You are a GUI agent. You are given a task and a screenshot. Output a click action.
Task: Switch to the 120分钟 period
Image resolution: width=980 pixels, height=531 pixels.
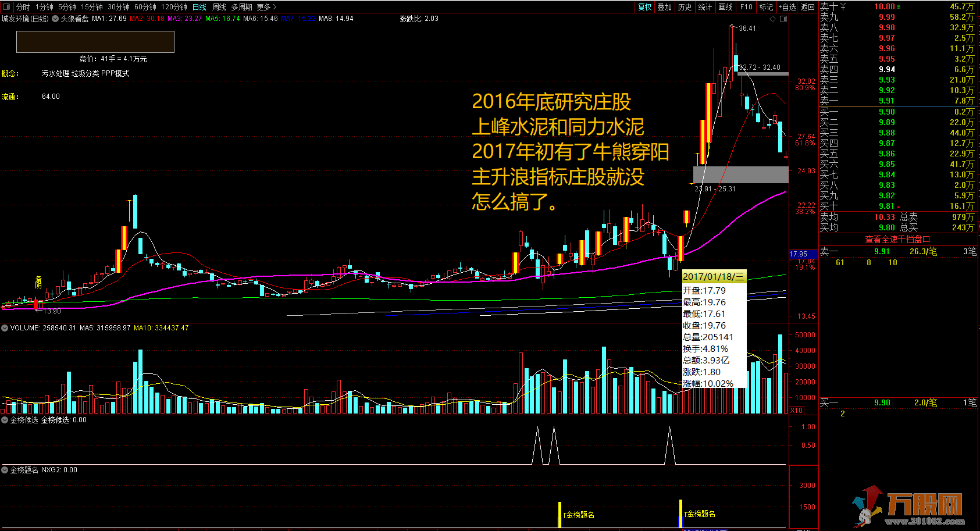point(174,7)
